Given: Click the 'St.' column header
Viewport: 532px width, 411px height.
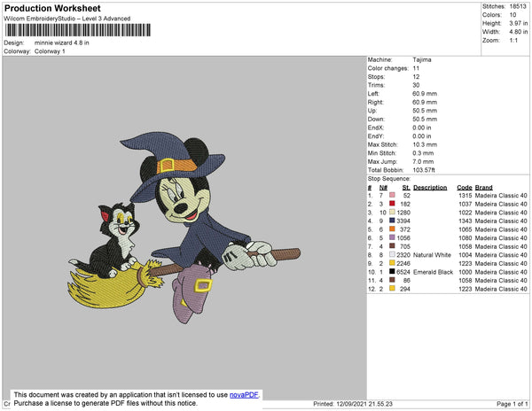Looking at the screenshot, I should [x=406, y=188].
